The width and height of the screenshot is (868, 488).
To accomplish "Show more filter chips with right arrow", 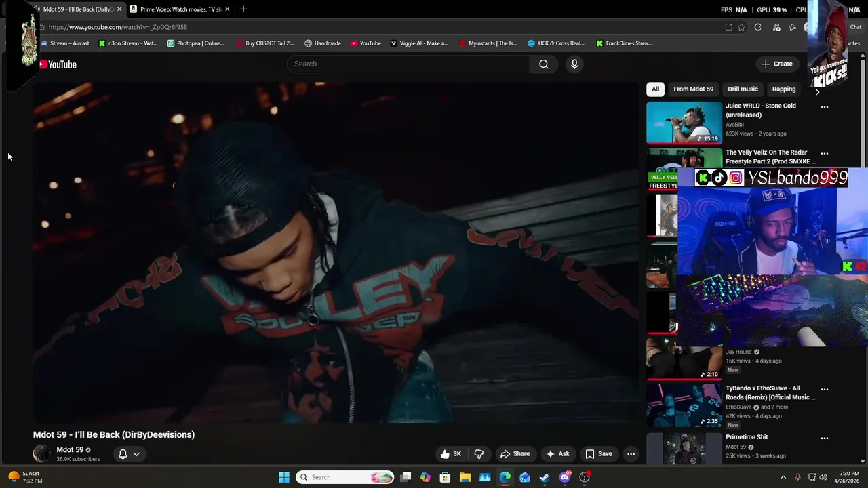I will [x=816, y=91].
